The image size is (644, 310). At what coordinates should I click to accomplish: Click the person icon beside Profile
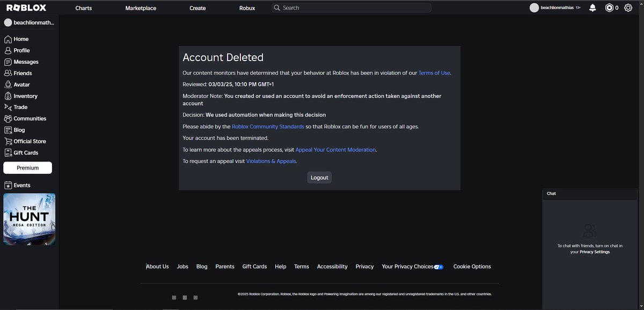coord(8,50)
